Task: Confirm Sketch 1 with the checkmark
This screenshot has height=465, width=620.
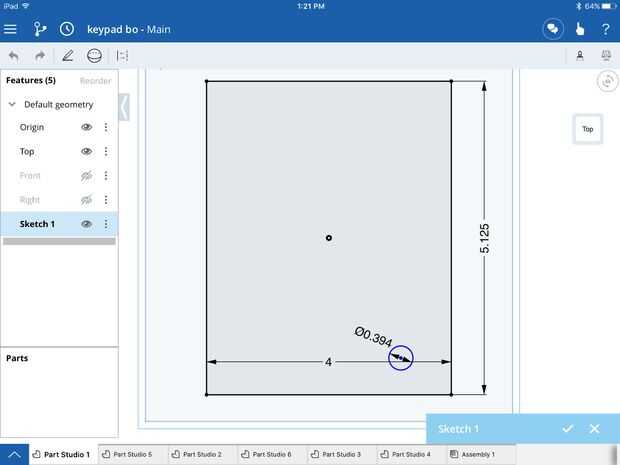Action: tap(568, 429)
